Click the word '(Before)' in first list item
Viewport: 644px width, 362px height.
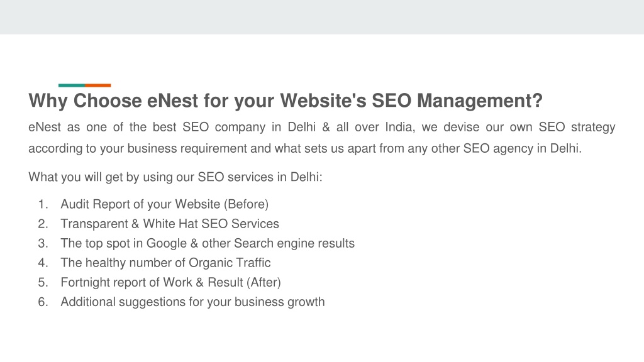pos(246,204)
